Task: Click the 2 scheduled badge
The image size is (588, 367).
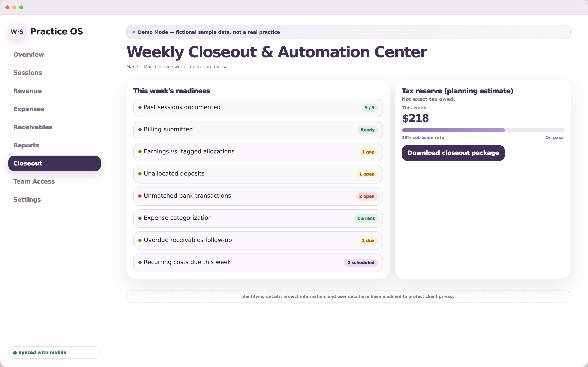Action: 361,263
